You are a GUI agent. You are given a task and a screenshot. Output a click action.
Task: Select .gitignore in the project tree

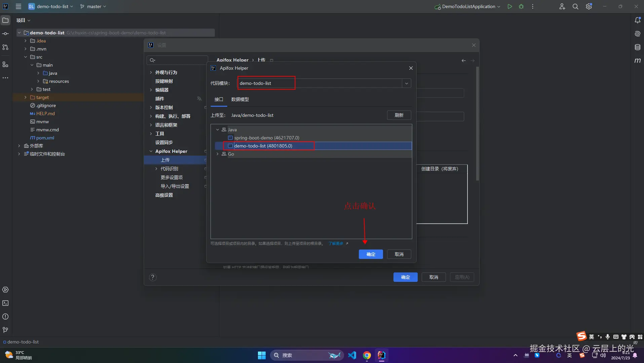[x=46, y=105]
